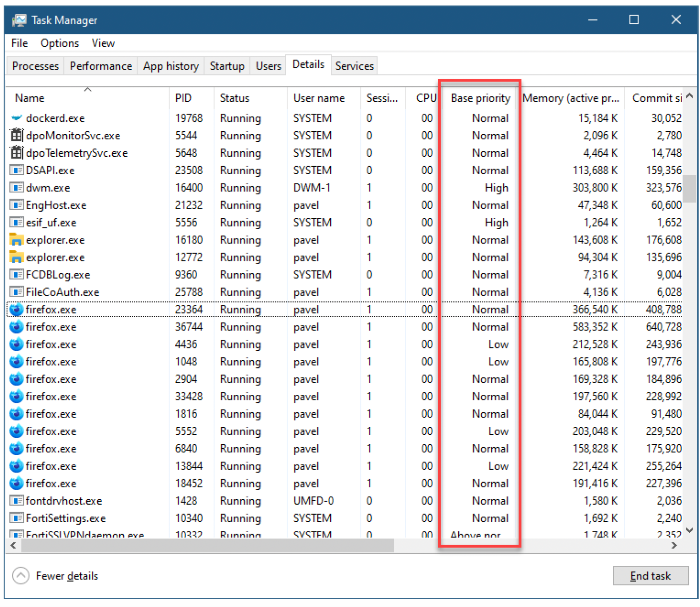The image size is (700, 607).
Task: Click the EngHost.exe process icon
Action: click(17, 205)
